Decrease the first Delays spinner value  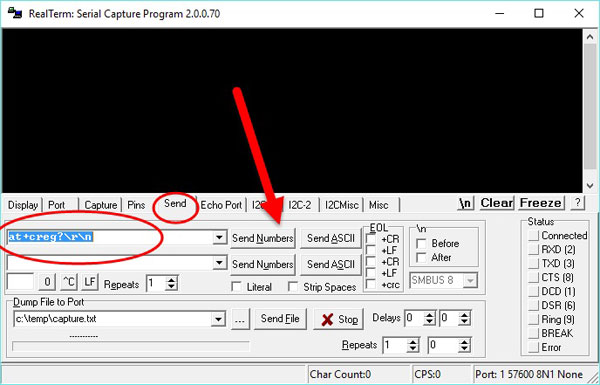429,322
